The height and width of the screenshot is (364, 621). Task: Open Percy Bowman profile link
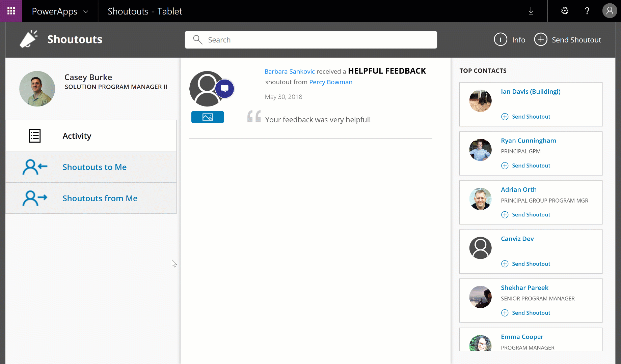(x=330, y=82)
